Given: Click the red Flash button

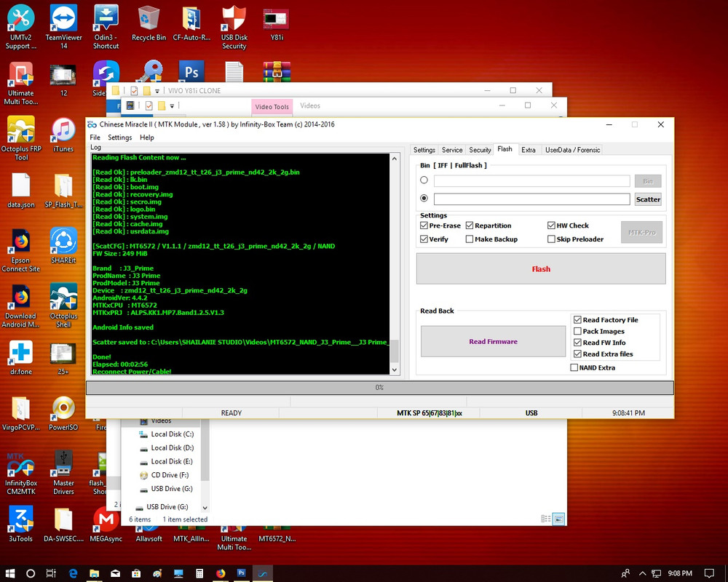Looking at the screenshot, I should tap(541, 268).
